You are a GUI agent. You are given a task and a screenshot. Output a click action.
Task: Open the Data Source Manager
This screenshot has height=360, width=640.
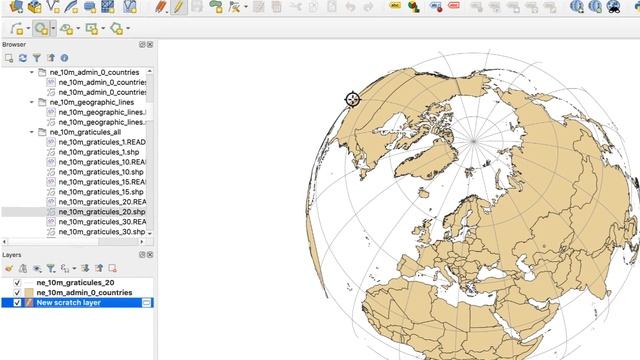point(16,6)
